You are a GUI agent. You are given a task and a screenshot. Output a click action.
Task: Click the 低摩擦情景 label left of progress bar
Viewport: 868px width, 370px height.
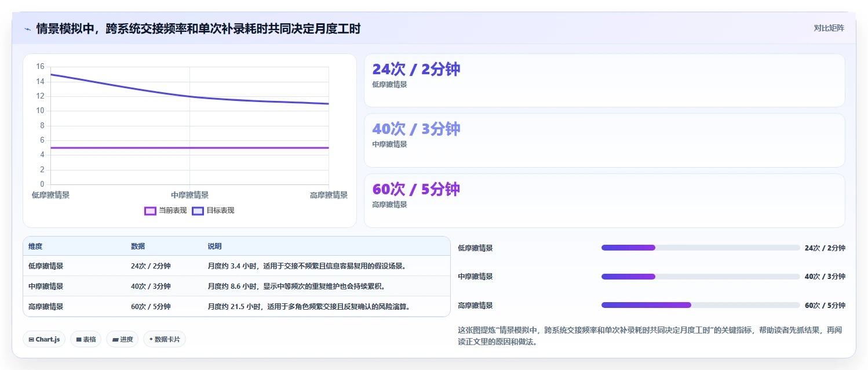[x=475, y=248]
